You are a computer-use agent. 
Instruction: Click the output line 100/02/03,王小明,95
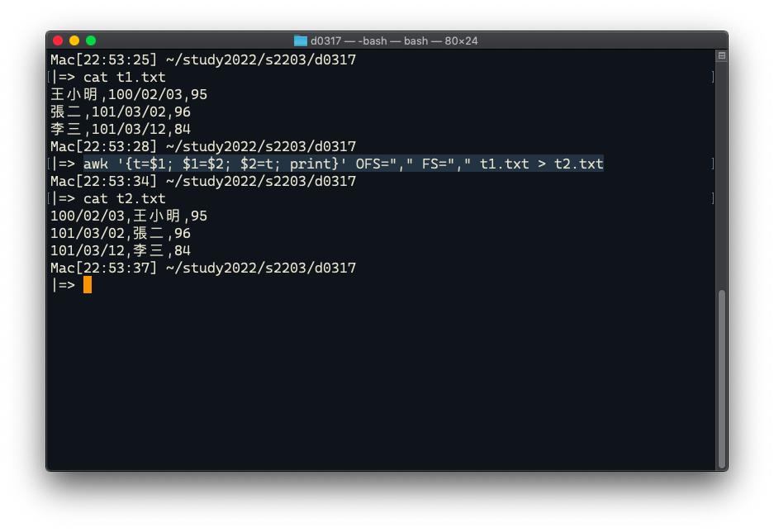click(129, 216)
